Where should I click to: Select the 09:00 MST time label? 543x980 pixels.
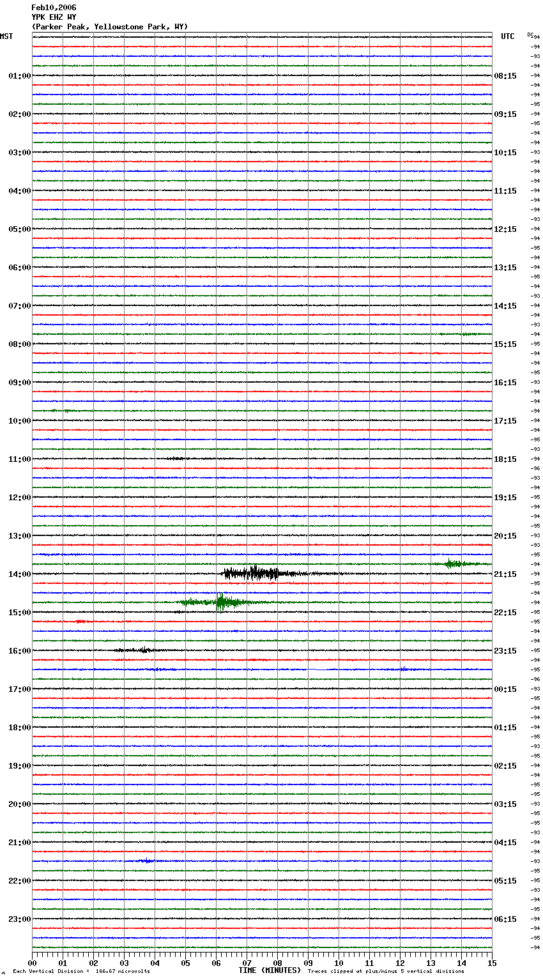tap(20, 383)
